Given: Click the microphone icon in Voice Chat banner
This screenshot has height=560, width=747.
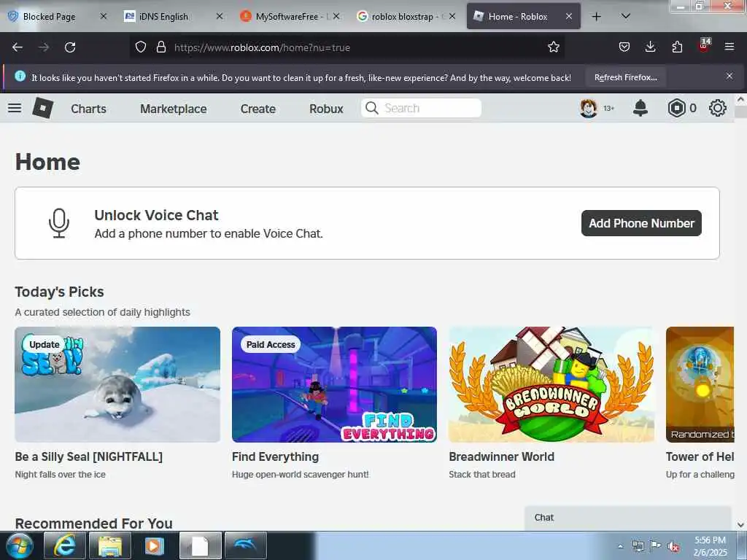Looking at the screenshot, I should tap(59, 223).
